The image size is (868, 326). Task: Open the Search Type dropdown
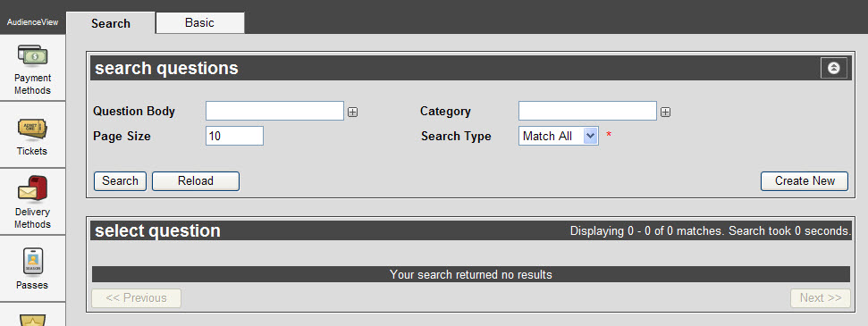558,136
